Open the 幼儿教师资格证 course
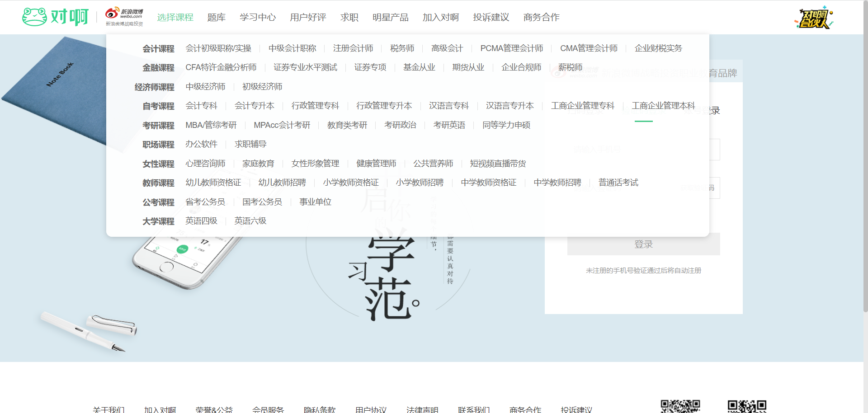The height and width of the screenshot is (413, 868). point(213,183)
